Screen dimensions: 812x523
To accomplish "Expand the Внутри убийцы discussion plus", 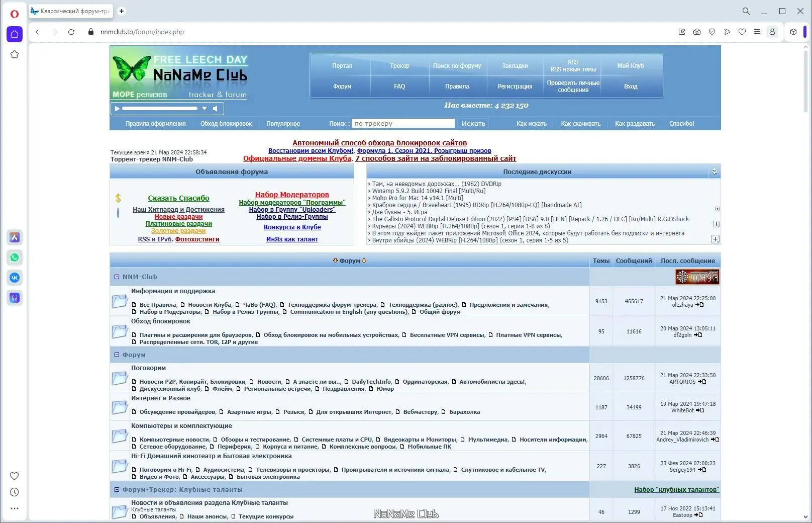I will click(x=715, y=239).
